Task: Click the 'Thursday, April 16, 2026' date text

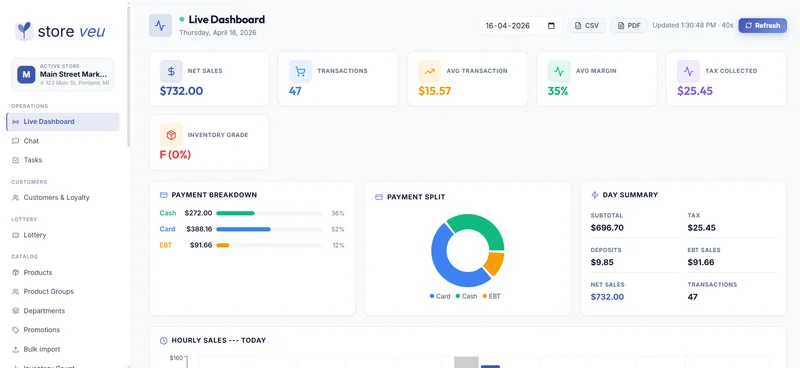Action: coord(218,33)
